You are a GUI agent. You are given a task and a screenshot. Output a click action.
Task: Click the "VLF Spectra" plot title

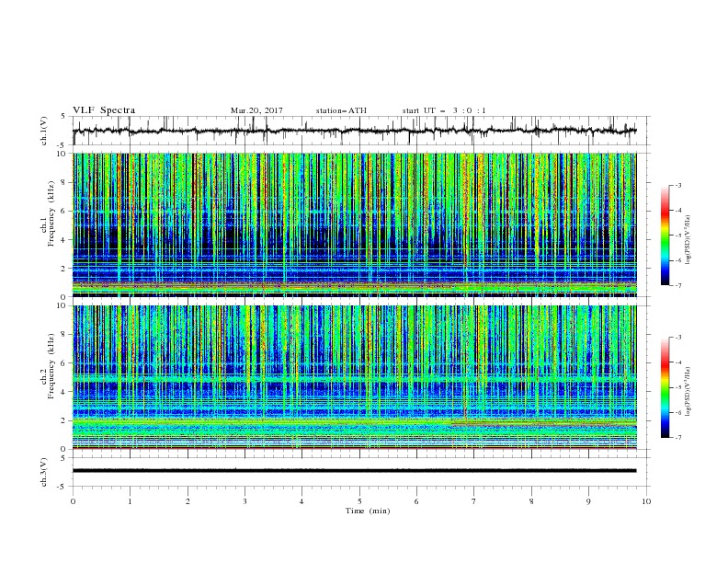(x=104, y=110)
